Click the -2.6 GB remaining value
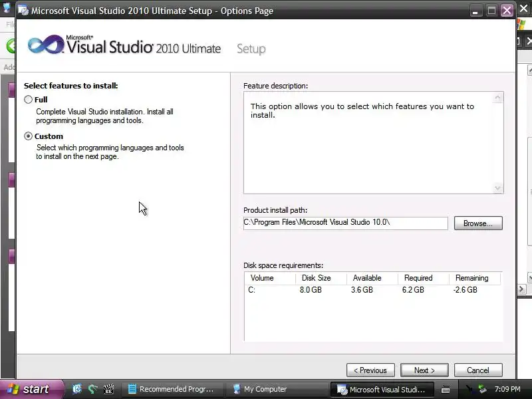 (x=465, y=290)
